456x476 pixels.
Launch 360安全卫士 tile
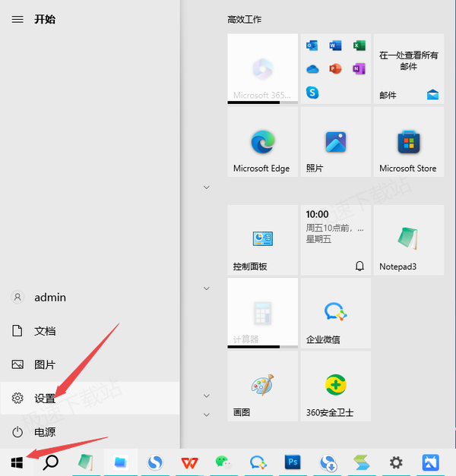pyautogui.click(x=336, y=386)
